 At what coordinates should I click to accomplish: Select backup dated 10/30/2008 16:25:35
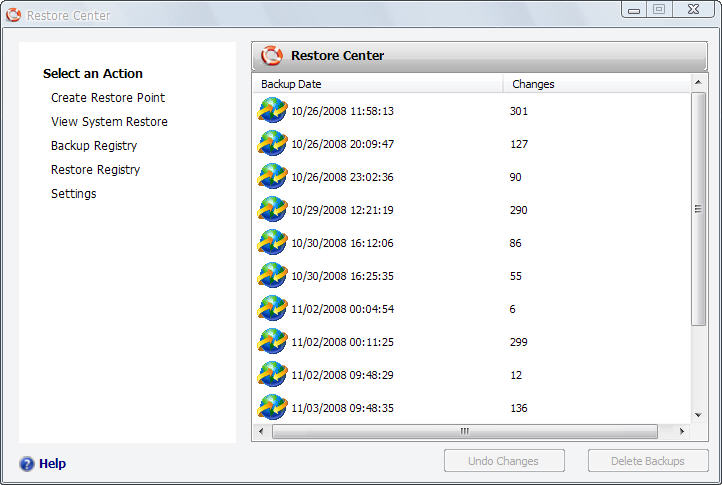click(342, 276)
